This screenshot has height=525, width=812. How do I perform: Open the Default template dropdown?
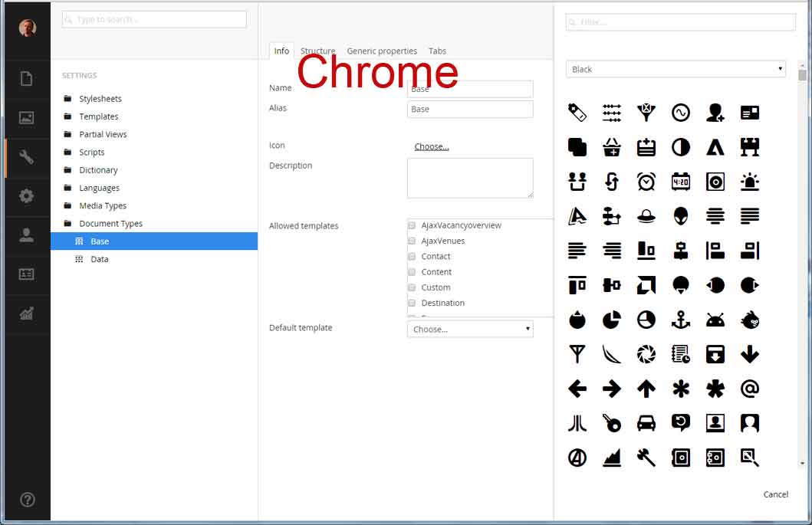(470, 329)
